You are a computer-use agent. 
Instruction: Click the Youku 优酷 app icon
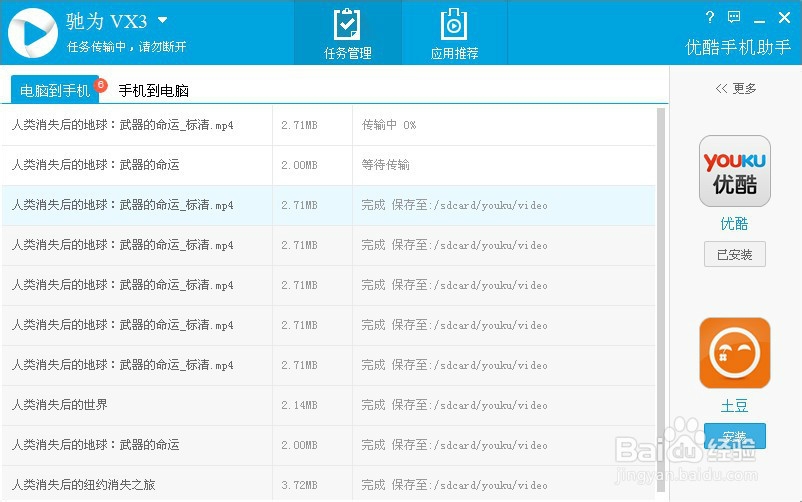click(x=734, y=171)
